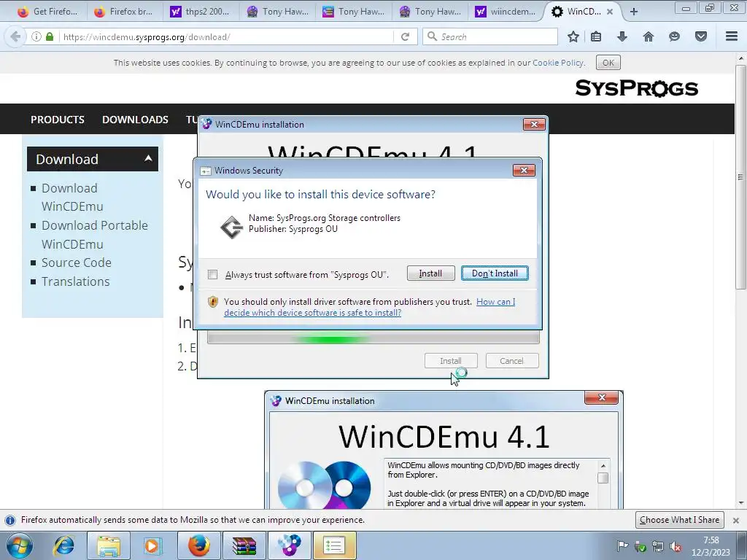Open a new tab with the plus button
The height and width of the screenshot is (560, 747).
(x=634, y=12)
